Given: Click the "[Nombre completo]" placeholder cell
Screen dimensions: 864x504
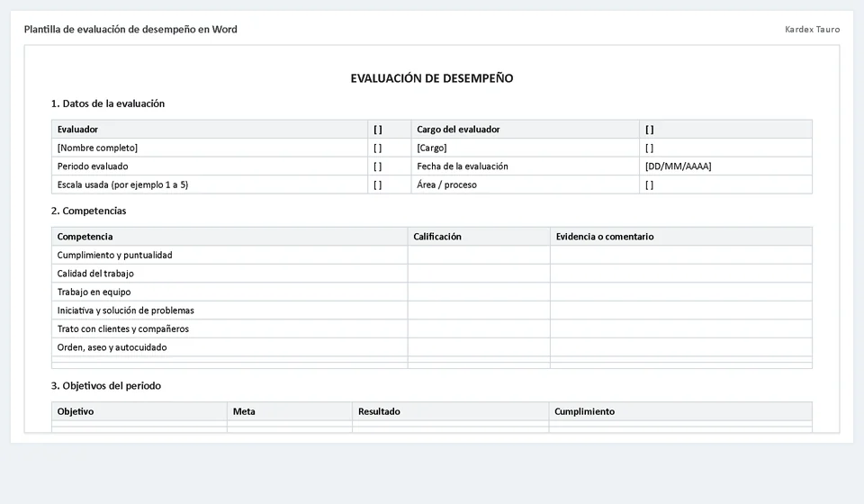Looking at the screenshot, I should (x=210, y=148).
